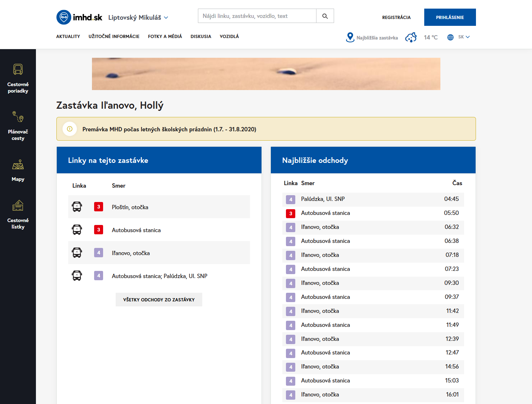Click the imhd.sk logo icon
This screenshot has width=532, height=404.
(64, 17)
